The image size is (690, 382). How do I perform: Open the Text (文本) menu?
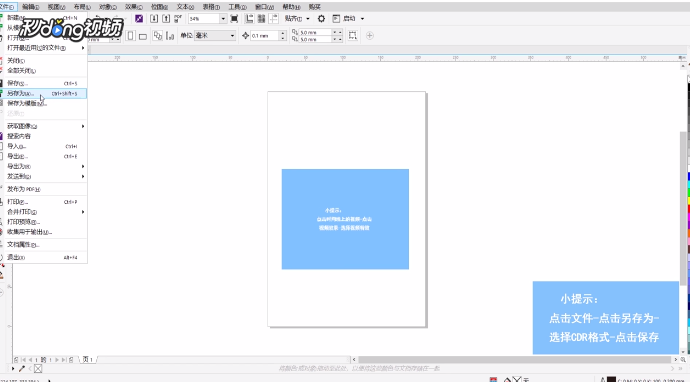coord(185,7)
